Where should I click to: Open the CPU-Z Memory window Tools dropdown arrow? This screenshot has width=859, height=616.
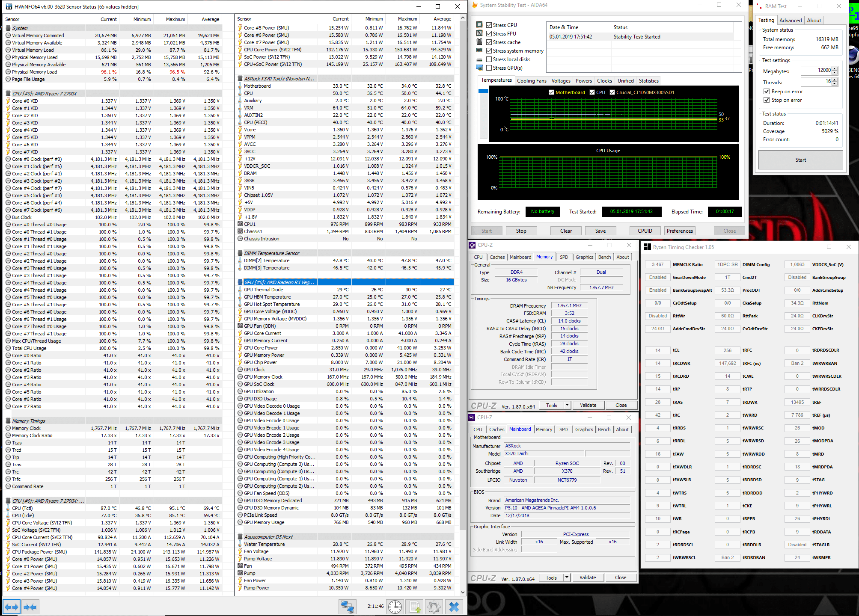pyautogui.click(x=567, y=405)
